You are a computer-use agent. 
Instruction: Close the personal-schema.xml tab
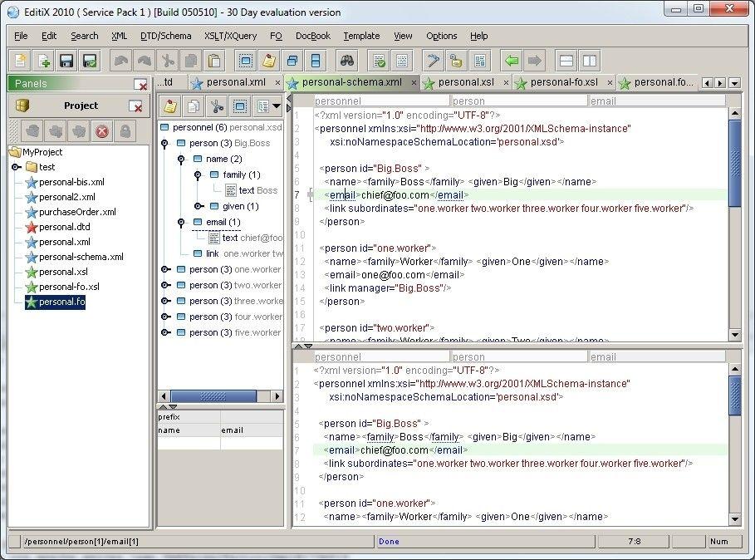414,83
